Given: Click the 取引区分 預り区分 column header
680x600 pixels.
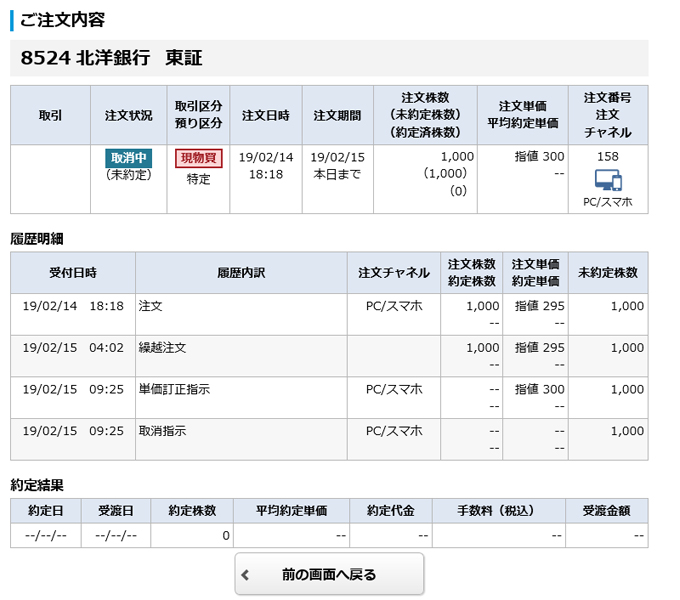Looking at the screenshot, I should point(199,114).
